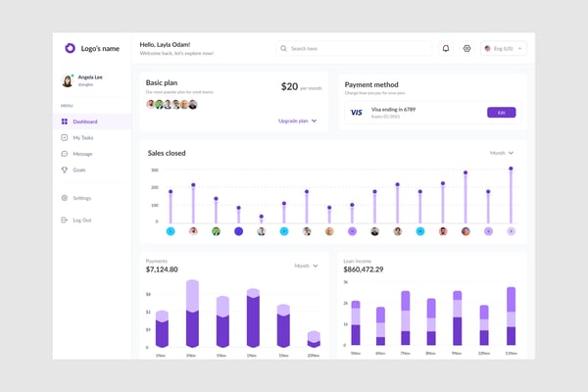Screen dimensions: 588x392
Task: Click the US flag icon
Action: (x=487, y=48)
